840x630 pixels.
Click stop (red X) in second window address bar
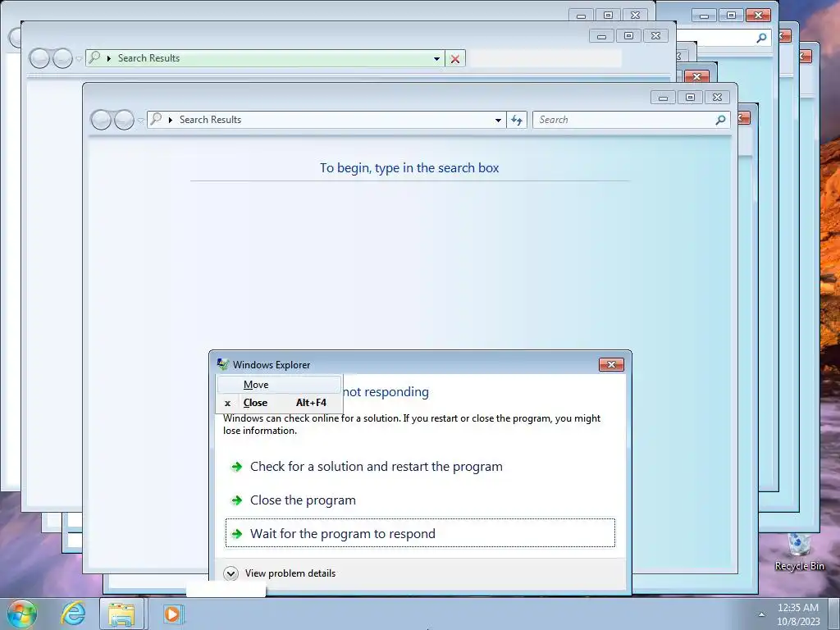(x=454, y=58)
